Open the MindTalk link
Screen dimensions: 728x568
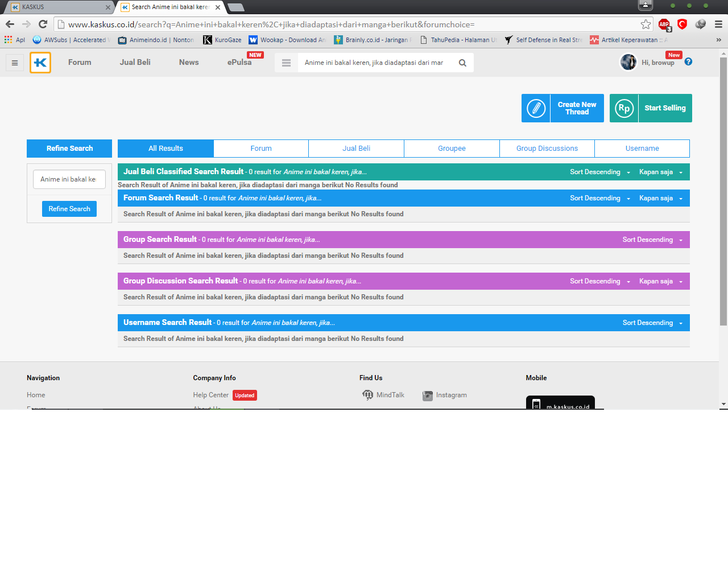point(383,395)
